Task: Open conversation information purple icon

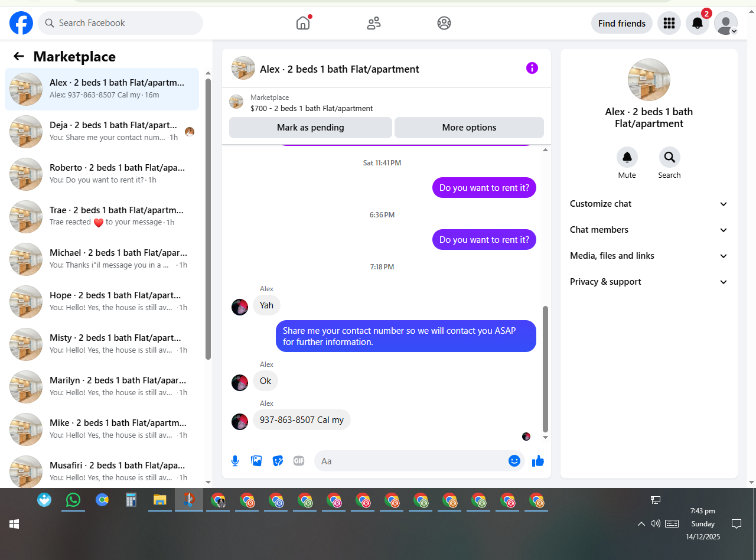Action: (532, 68)
